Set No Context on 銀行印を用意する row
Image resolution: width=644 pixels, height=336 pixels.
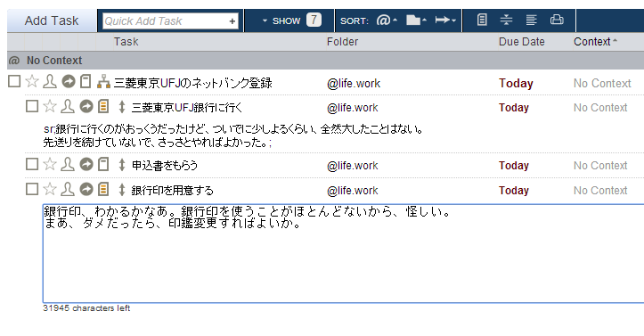click(600, 190)
